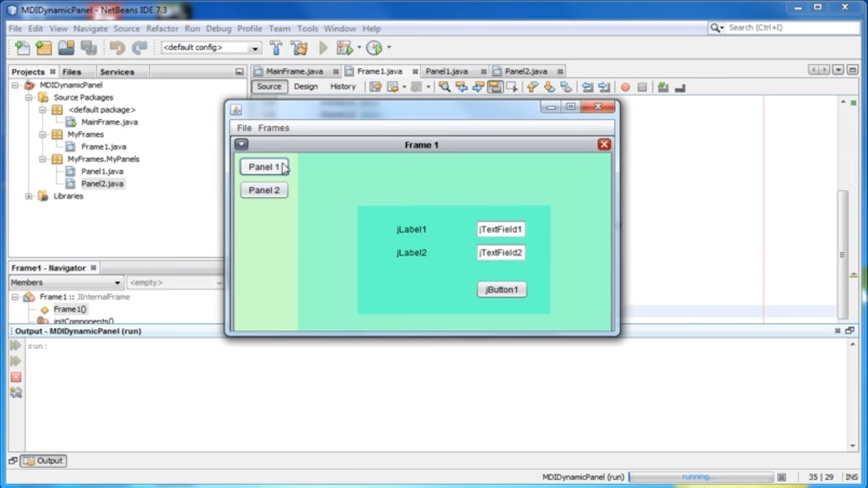Click the Output button at bottom left
This screenshot has width=868, height=488.
(x=43, y=461)
